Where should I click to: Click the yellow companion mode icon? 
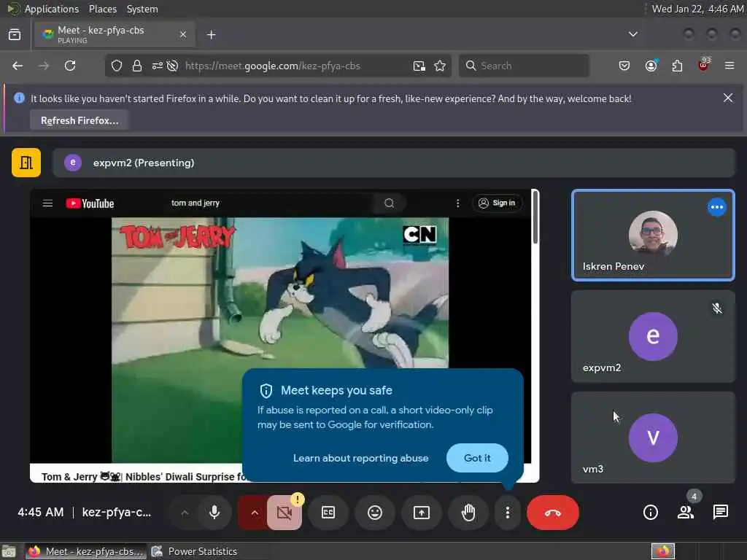26,163
